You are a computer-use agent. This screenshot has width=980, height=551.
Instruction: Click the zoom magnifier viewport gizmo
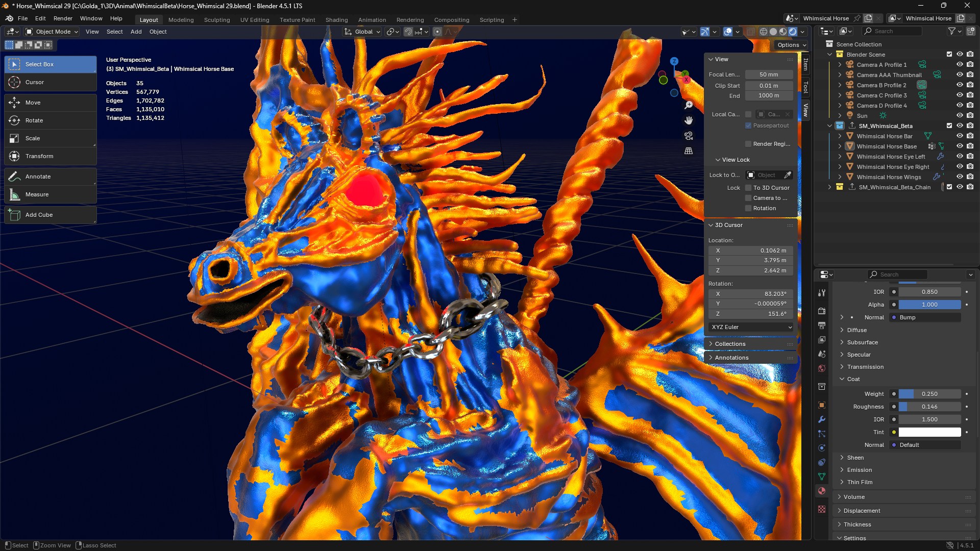click(689, 105)
